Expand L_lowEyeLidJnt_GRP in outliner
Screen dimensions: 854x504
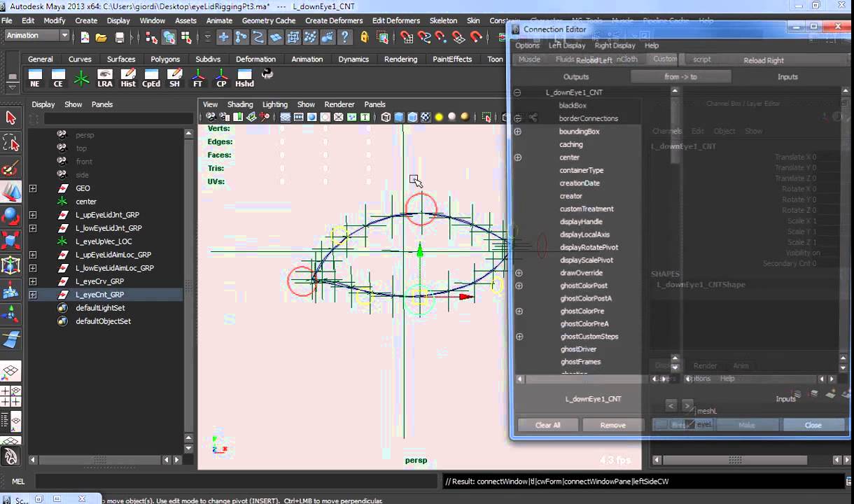(33, 228)
